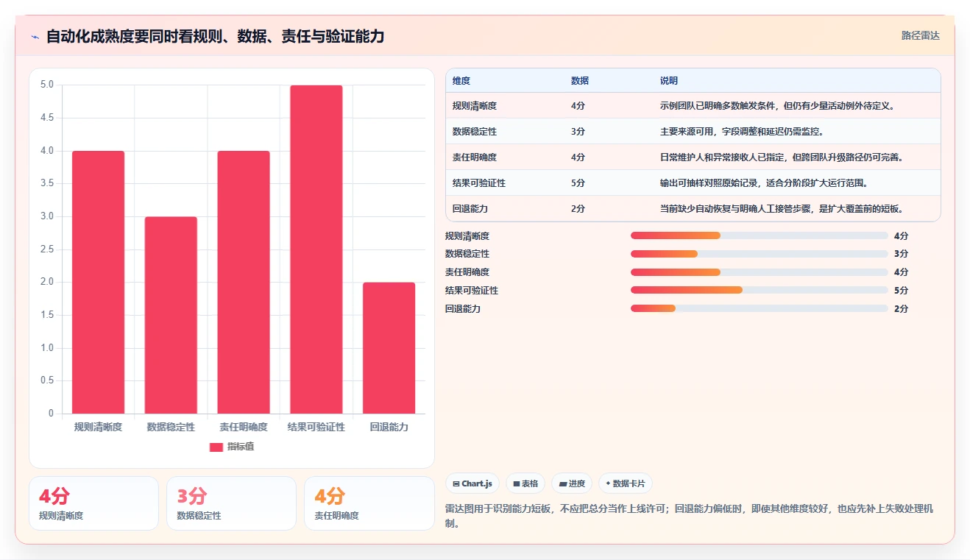Click description starting 主要来源可用
The height and width of the screenshot is (560, 970).
(x=742, y=132)
